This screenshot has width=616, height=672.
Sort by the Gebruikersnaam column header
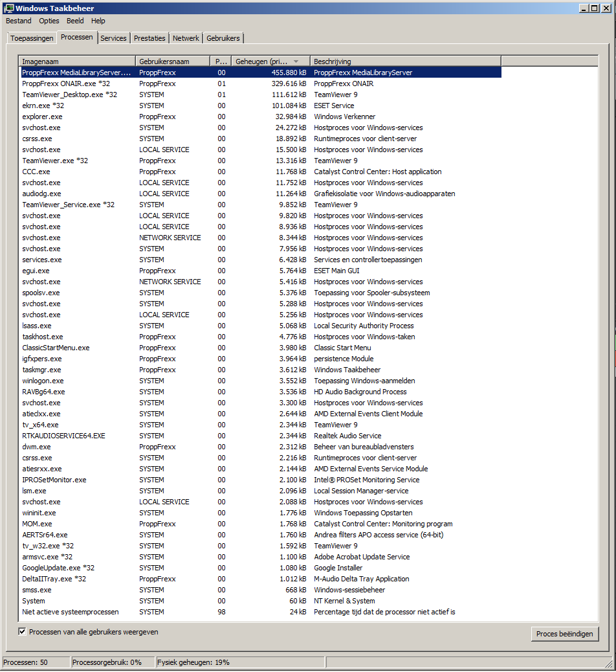[x=173, y=62]
